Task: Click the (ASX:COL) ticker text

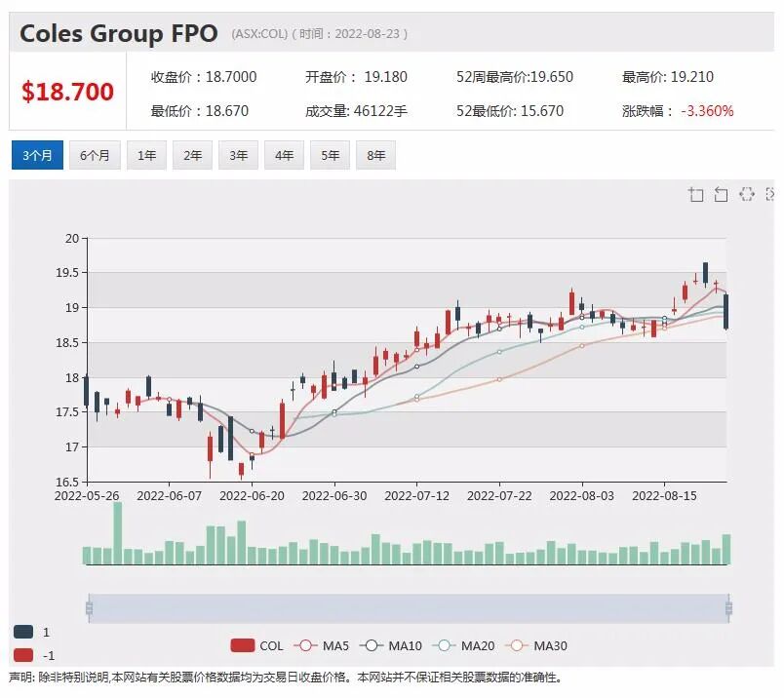Action: (x=259, y=34)
